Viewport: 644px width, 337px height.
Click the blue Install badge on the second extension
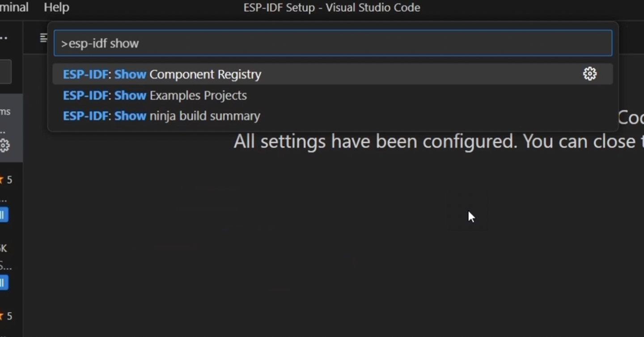[x=4, y=282]
